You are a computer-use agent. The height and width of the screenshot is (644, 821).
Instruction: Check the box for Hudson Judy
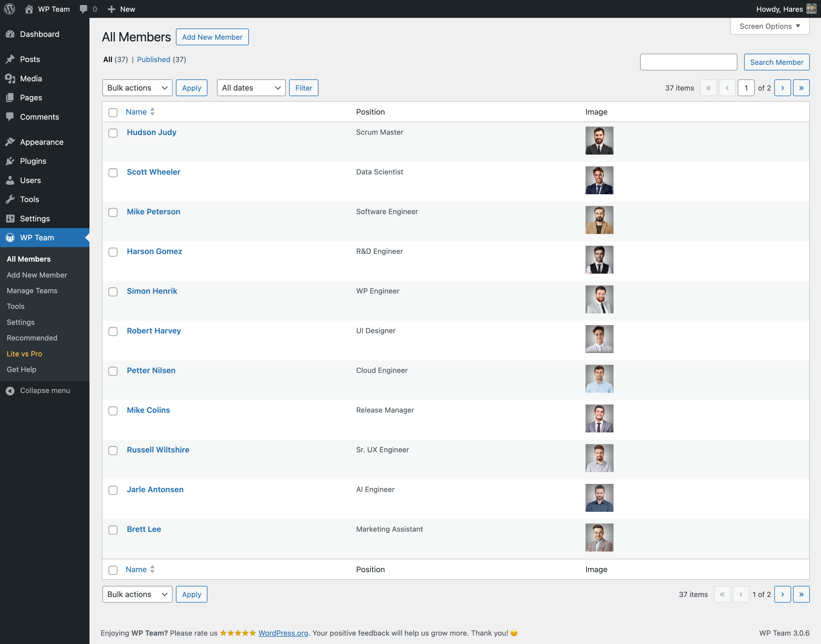[113, 133]
